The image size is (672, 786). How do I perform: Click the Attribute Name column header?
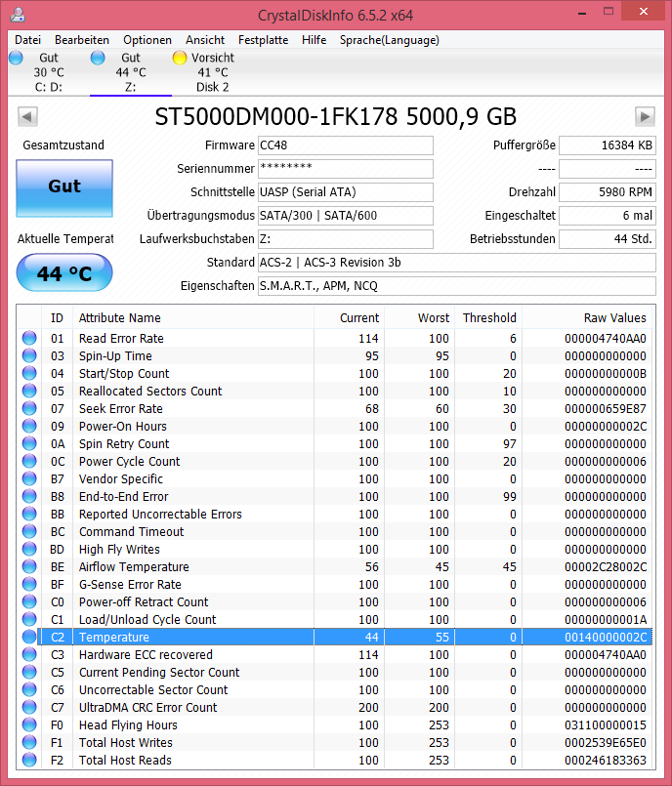point(193,317)
